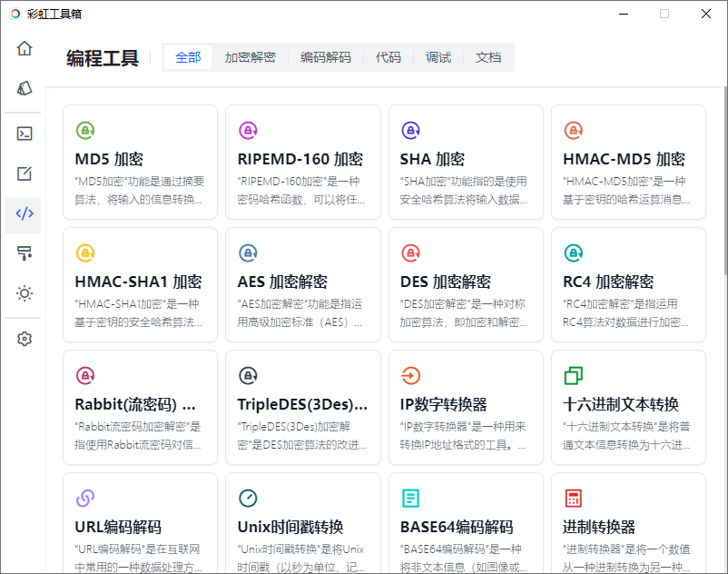728x574 pixels.
Task: Click the dark lock icon for TripleDES
Action: [x=248, y=376]
